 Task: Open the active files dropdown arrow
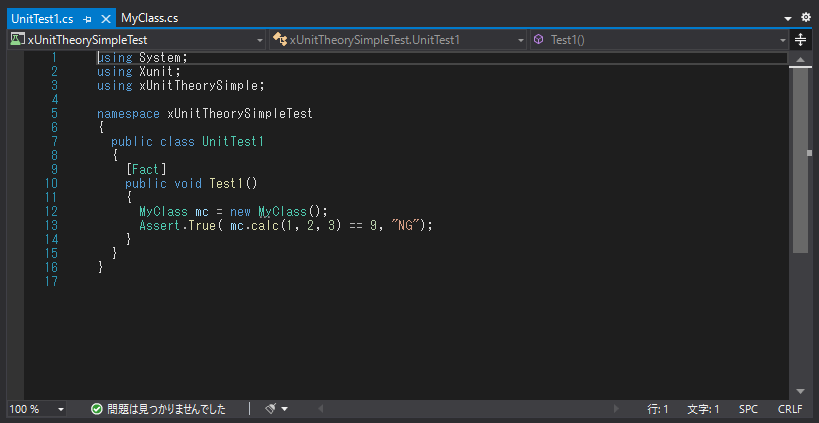tap(788, 19)
